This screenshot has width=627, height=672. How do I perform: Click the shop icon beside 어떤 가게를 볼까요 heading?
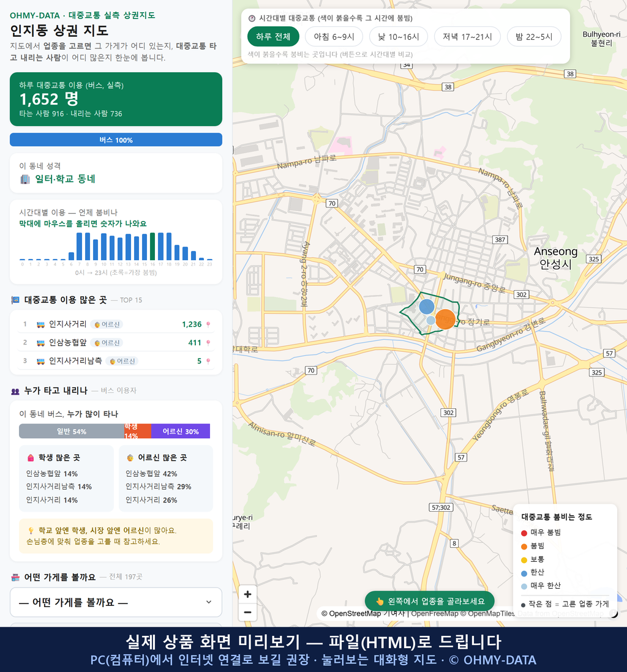point(15,577)
